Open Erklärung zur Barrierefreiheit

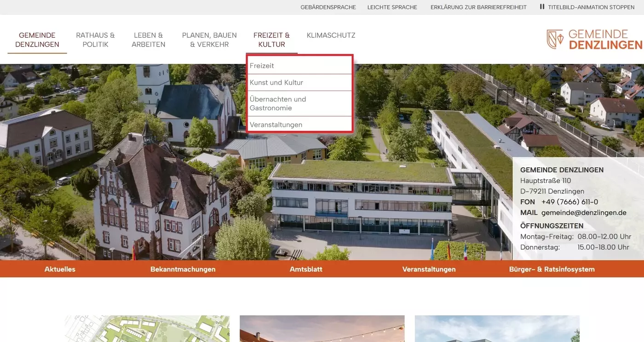(x=478, y=7)
